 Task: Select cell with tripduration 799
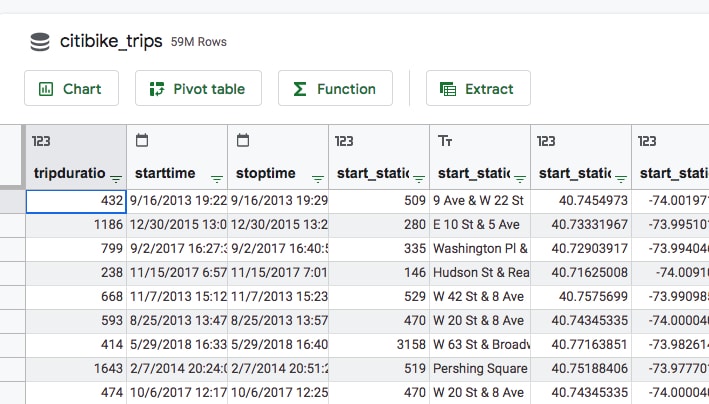coord(76,249)
